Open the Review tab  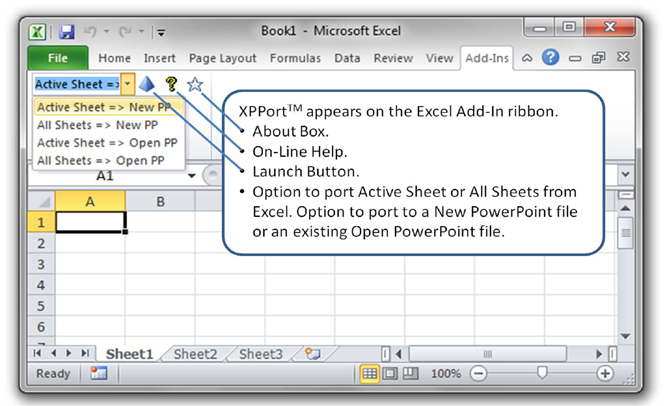click(x=393, y=58)
